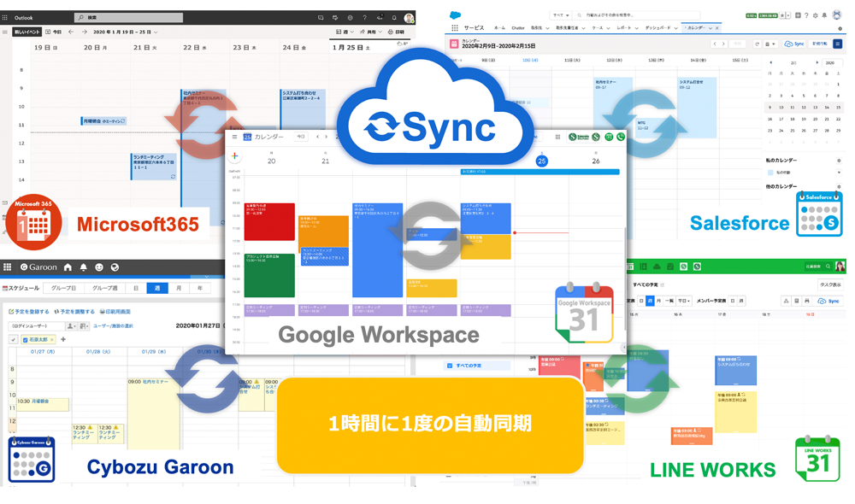Click Garoon ユーザー/施設の選択 link
The image size is (855, 504).
(113, 325)
